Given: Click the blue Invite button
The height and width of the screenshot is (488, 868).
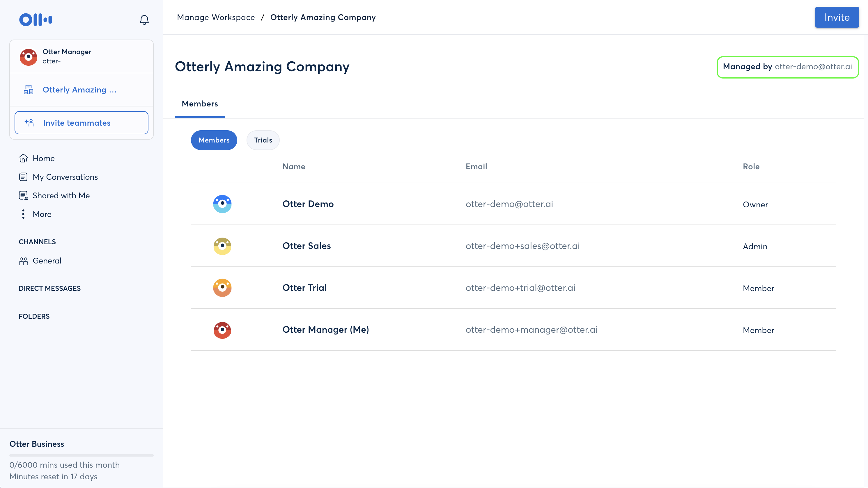Looking at the screenshot, I should tap(837, 17).
